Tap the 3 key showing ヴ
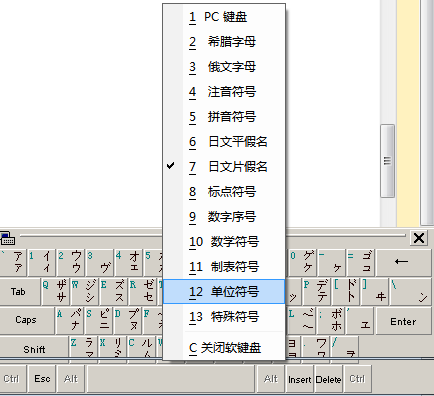434x396 pixels. coord(99,262)
